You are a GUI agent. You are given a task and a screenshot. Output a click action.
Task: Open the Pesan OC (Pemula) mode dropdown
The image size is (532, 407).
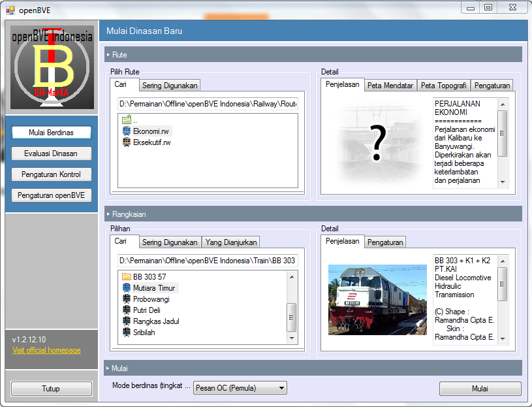tap(240, 388)
